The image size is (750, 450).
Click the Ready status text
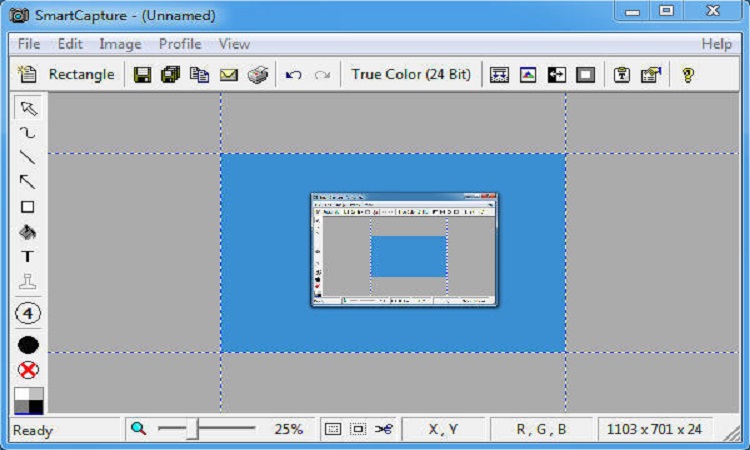(x=33, y=430)
